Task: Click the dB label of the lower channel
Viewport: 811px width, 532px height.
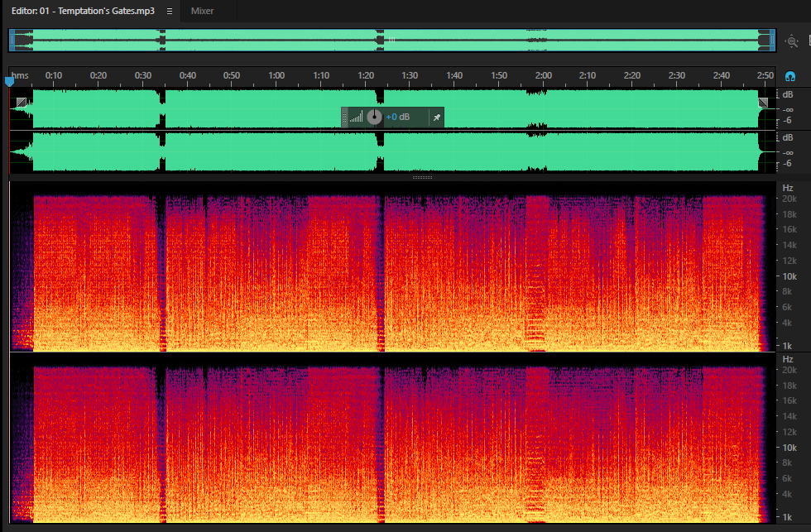Action: point(788,137)
